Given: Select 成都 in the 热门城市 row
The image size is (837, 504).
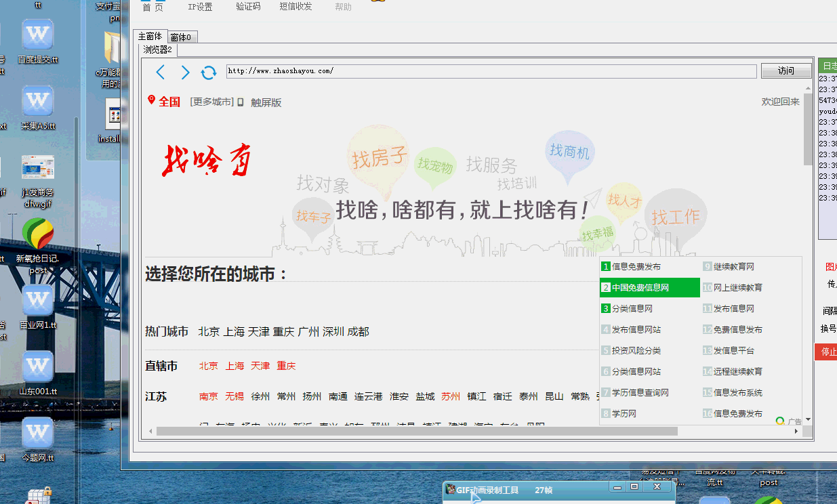Looking at the screenshot, I should click(x=358, y=332).
